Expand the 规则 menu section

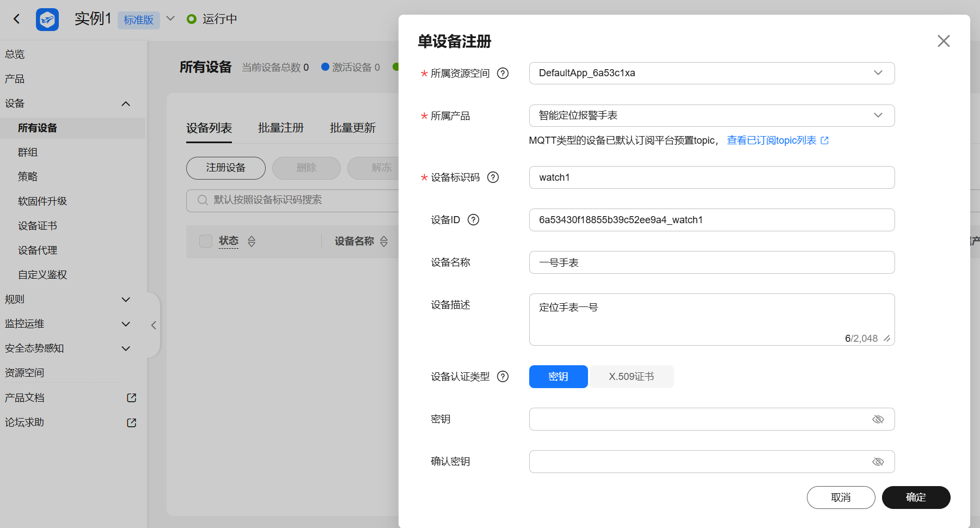(126, 300)
